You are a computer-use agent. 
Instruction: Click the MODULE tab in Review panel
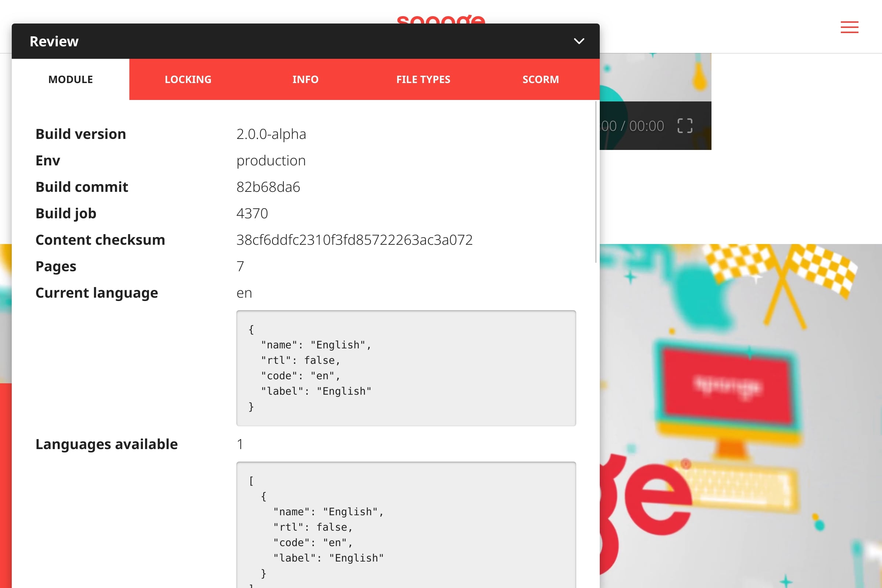(x=70, y=79)
